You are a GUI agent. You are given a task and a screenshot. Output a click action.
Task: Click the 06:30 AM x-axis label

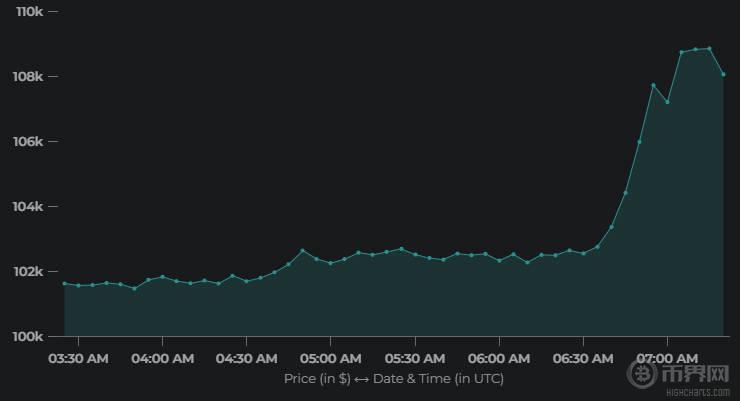click(x=583, y=358)
